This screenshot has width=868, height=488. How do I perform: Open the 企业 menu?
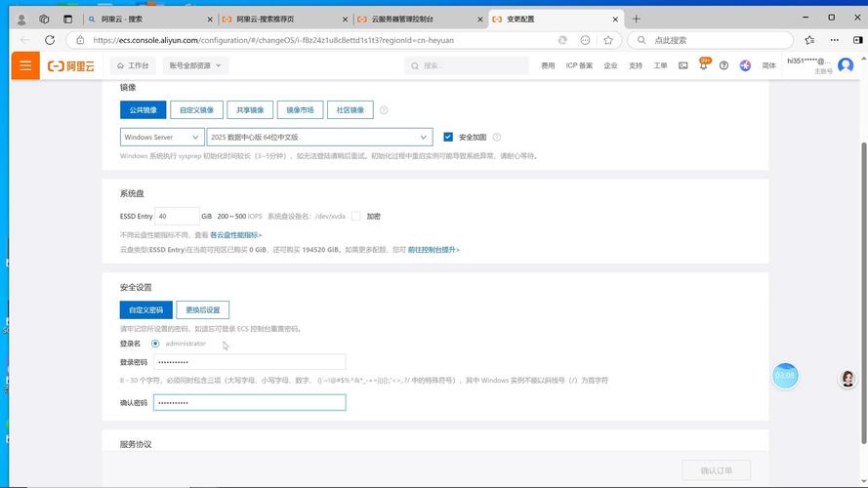point(610,65)
